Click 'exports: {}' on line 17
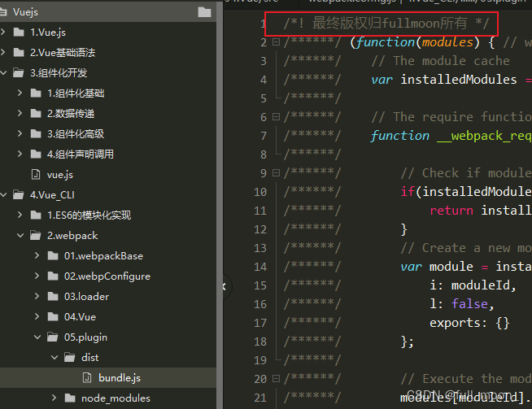 click(x=469, y=323)
